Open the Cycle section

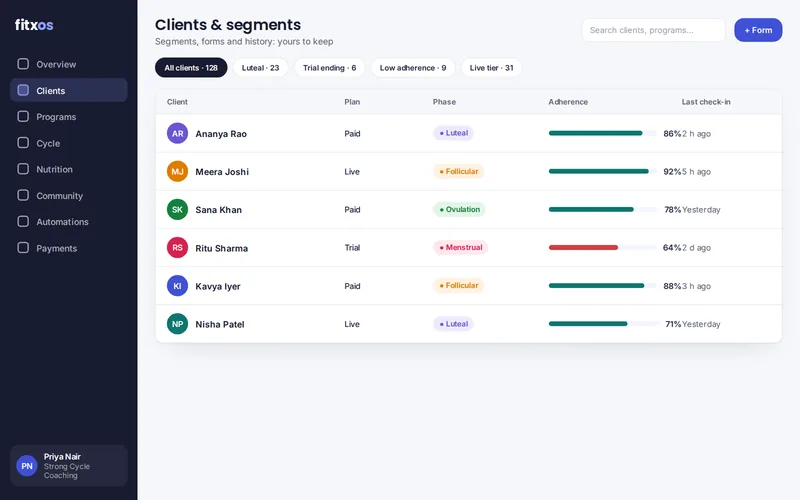point(68,143)
